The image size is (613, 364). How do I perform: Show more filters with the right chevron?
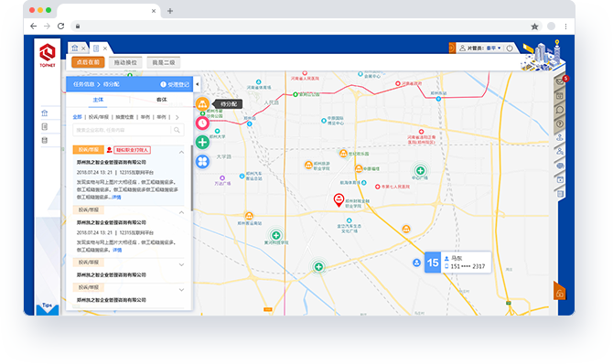tap(177, 117)
